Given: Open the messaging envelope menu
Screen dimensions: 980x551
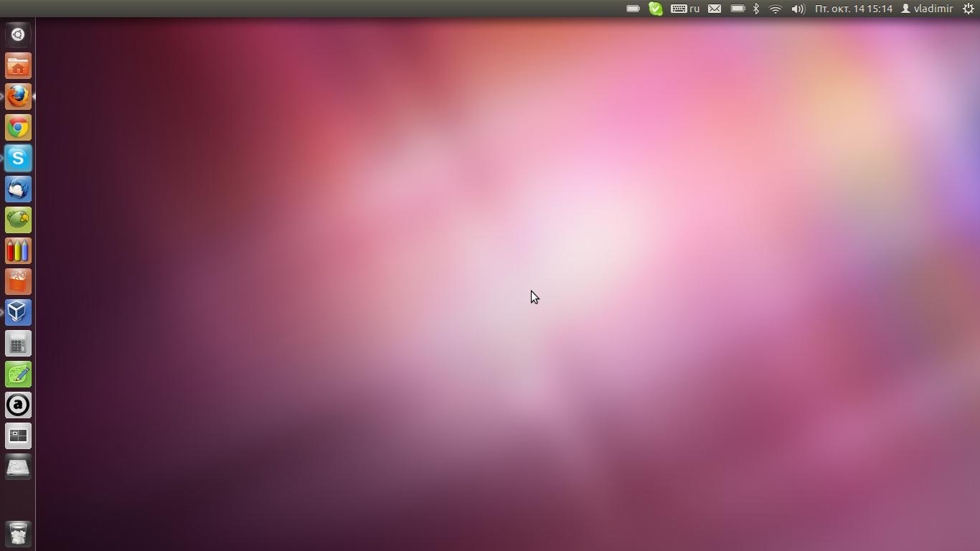Looking at the screenshot, I should pos(715,9).
